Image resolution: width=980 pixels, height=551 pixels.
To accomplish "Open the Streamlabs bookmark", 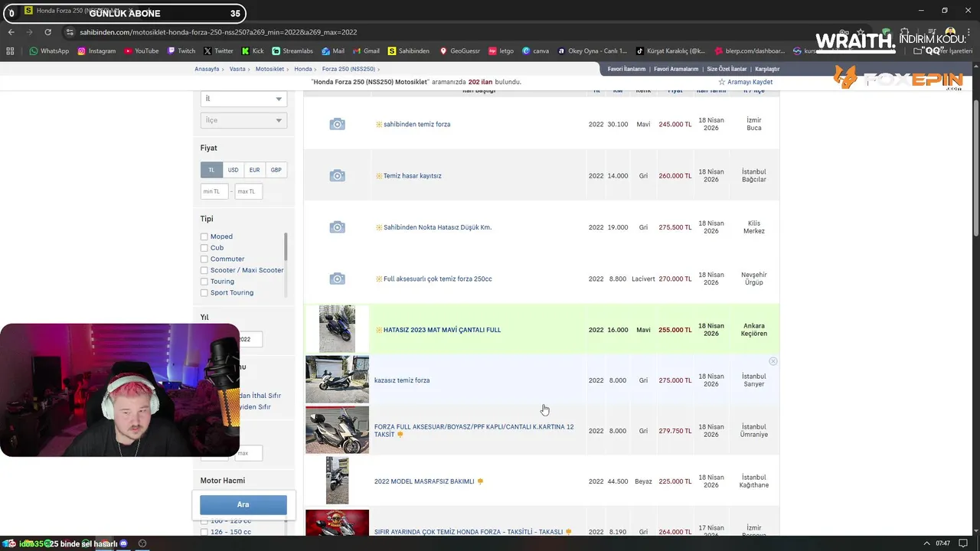I will [292, 51].
